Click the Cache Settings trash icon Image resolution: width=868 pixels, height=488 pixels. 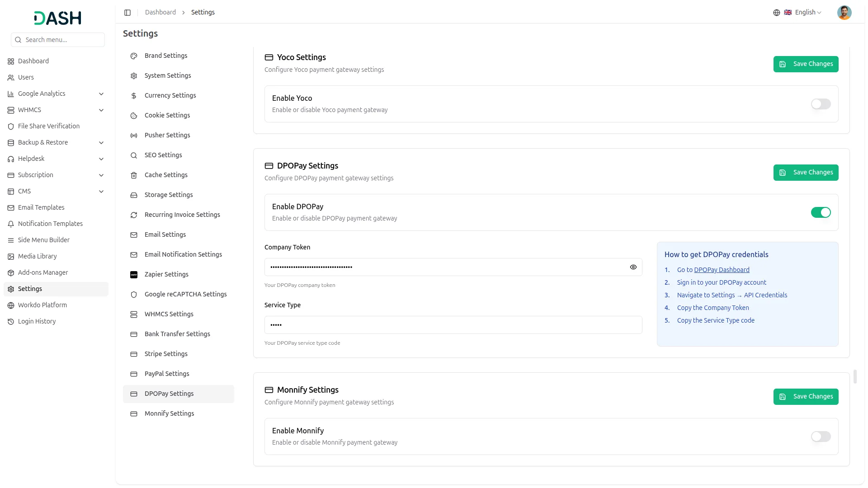coord(134,175)
